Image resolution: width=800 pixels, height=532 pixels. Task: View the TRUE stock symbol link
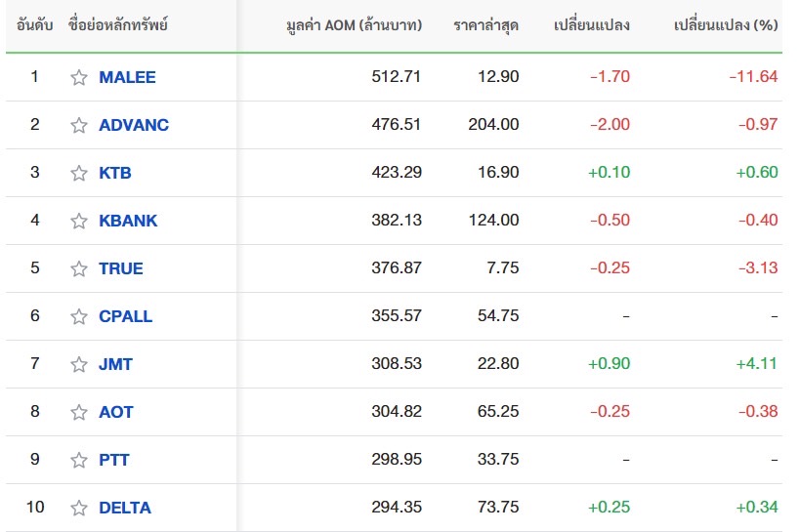click(x=121, y=268)
